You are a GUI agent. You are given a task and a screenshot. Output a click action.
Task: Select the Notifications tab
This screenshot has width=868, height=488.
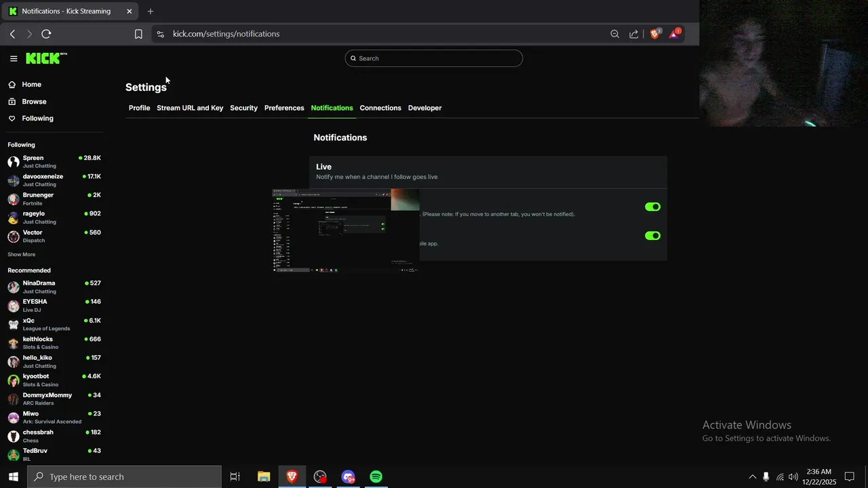[x=332, y=108]
